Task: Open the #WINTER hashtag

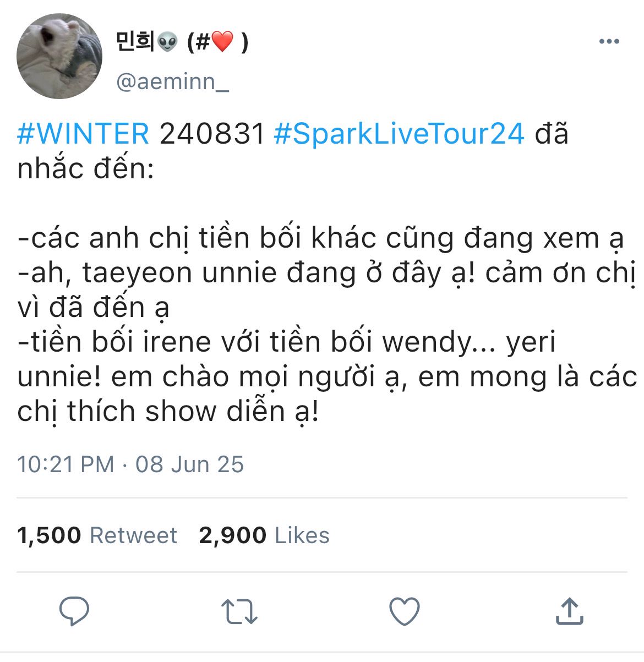Action: coord(83,134)
